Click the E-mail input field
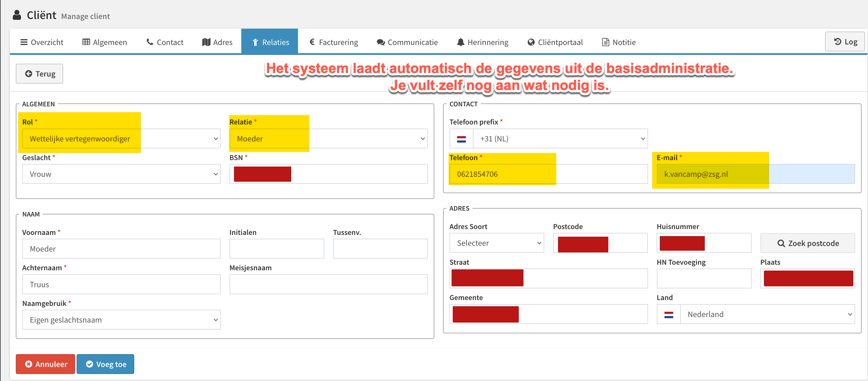Screen dimensions: 868x381 (755, 174)
